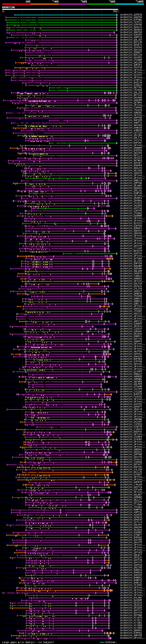Viewport: 146px width, 644px height.
Task: Select hit UniRef100_Q9LT74
Action: (131, 138)
